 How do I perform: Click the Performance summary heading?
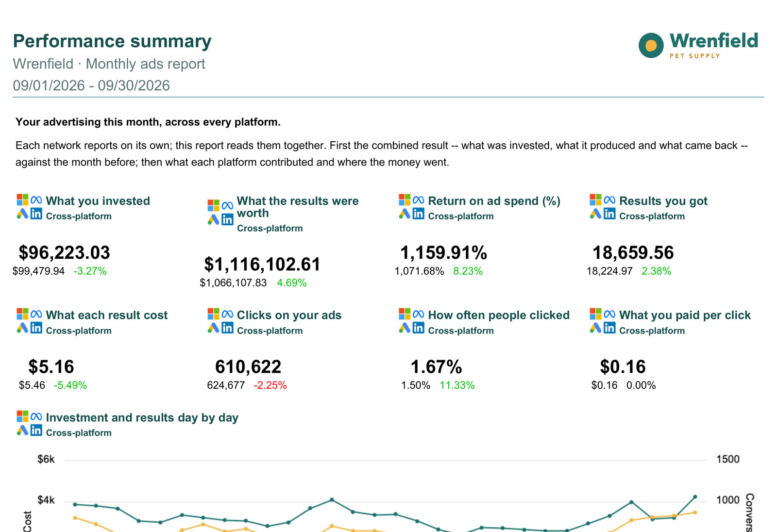tap(112, 41)
